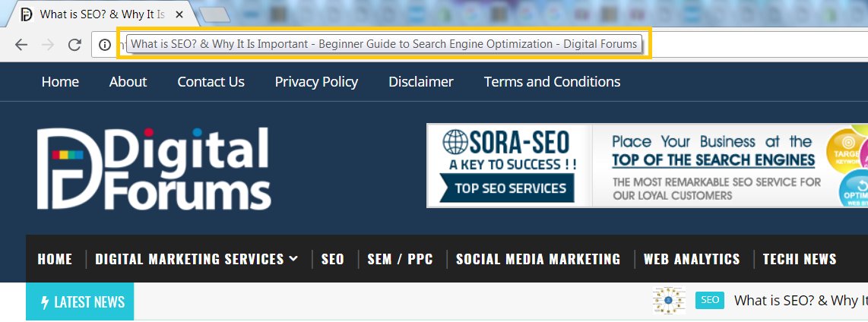868x322 pixels.
Task: Click the latest news article thumbnail
Action: pyautogui.click(x=669, y=301)
